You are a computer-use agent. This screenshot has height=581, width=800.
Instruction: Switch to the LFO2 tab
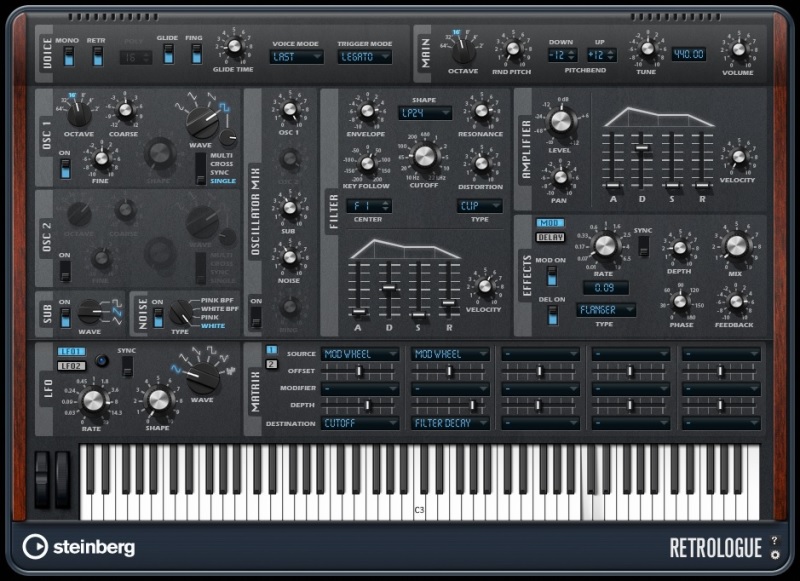tap(71, 366)
